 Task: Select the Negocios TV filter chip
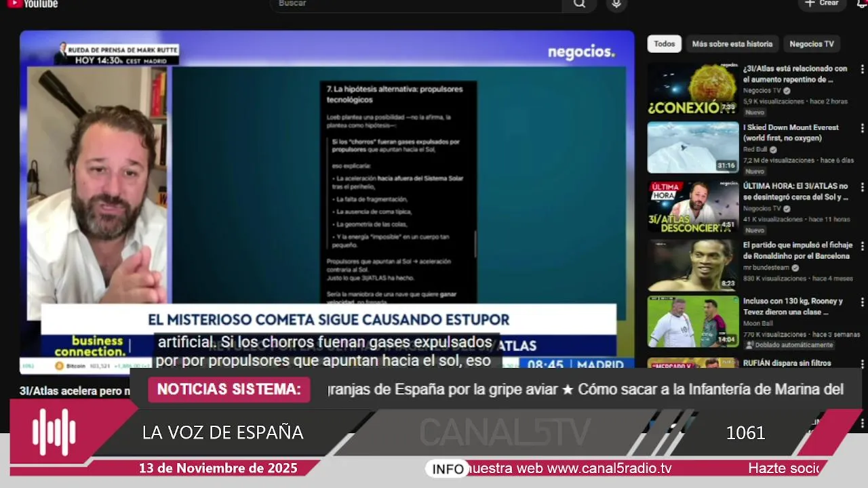point(811,44)
